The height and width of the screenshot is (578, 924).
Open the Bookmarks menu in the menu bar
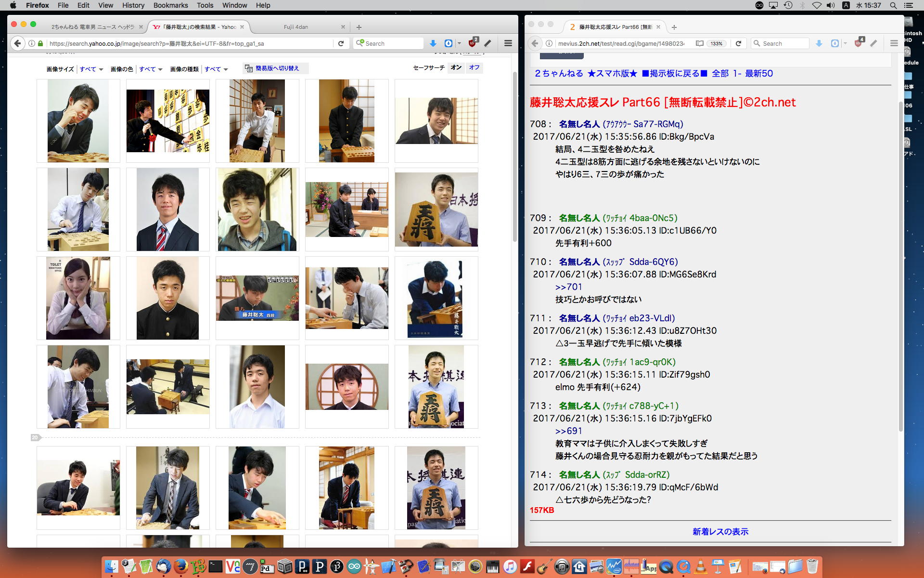pos(170,5)
